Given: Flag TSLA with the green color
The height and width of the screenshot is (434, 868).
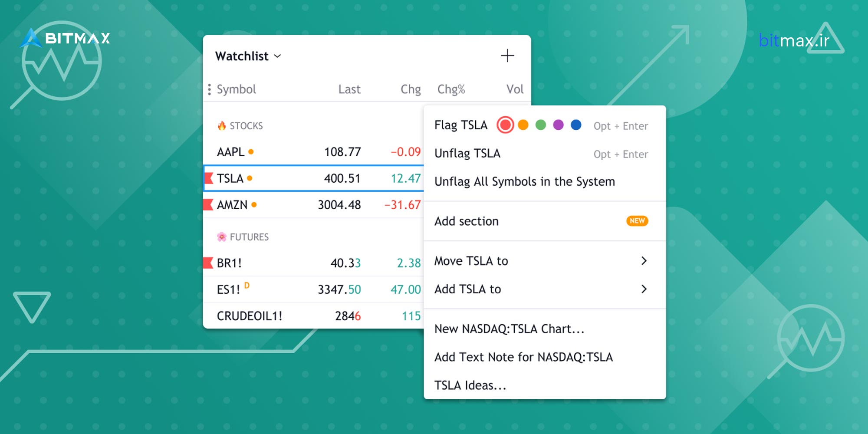Looking at the screenshot, I should (541, 125).
